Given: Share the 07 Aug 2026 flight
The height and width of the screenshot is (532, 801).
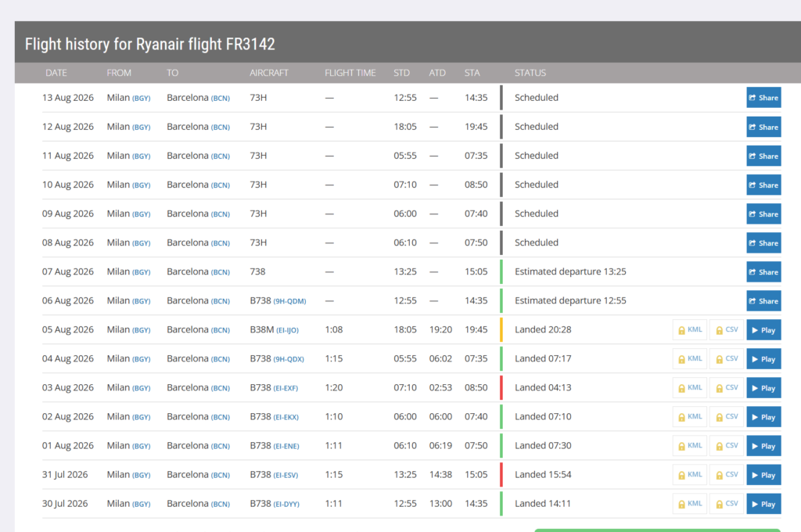Looking at the screenshot, I should [x=763, y=272].
